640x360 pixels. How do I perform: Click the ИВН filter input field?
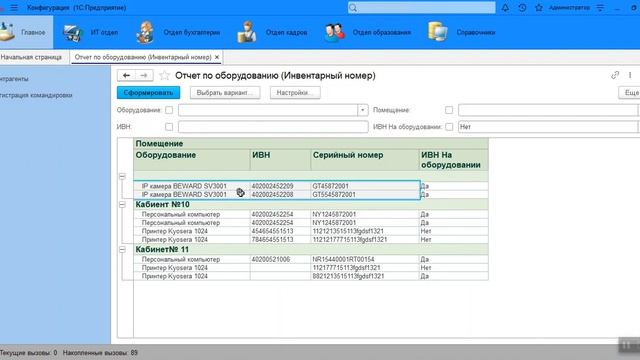click(273, 127)
